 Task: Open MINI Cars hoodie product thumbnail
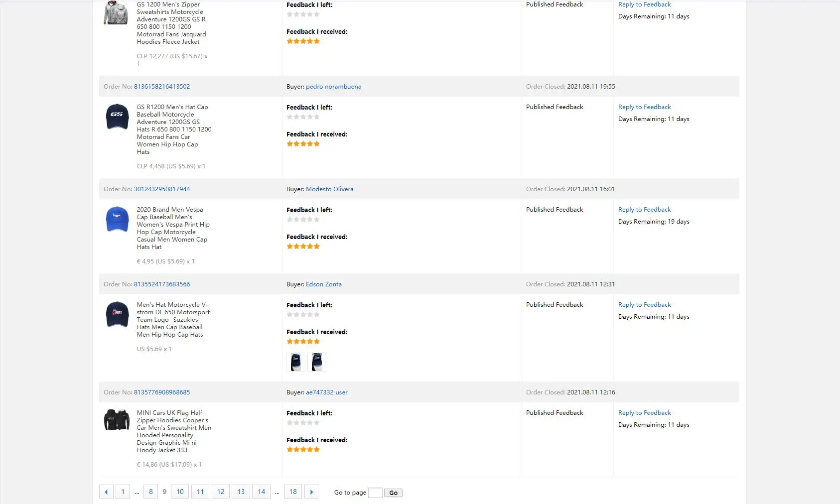point(117,420)
